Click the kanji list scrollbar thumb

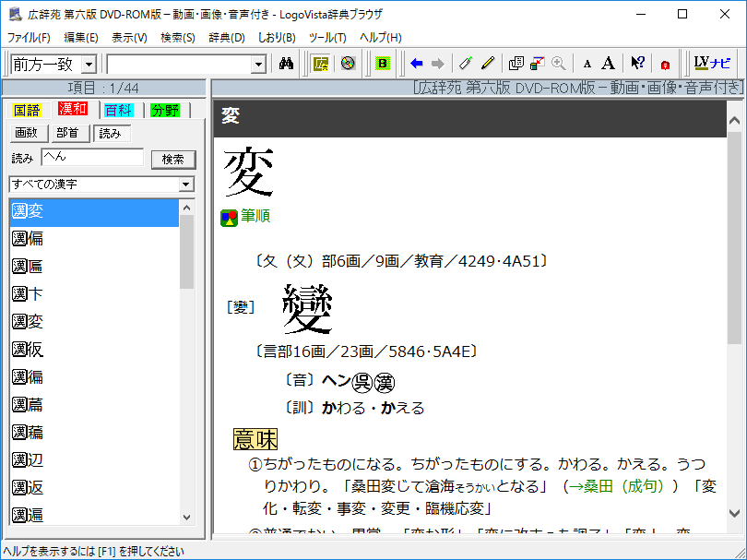coord(186,252)
